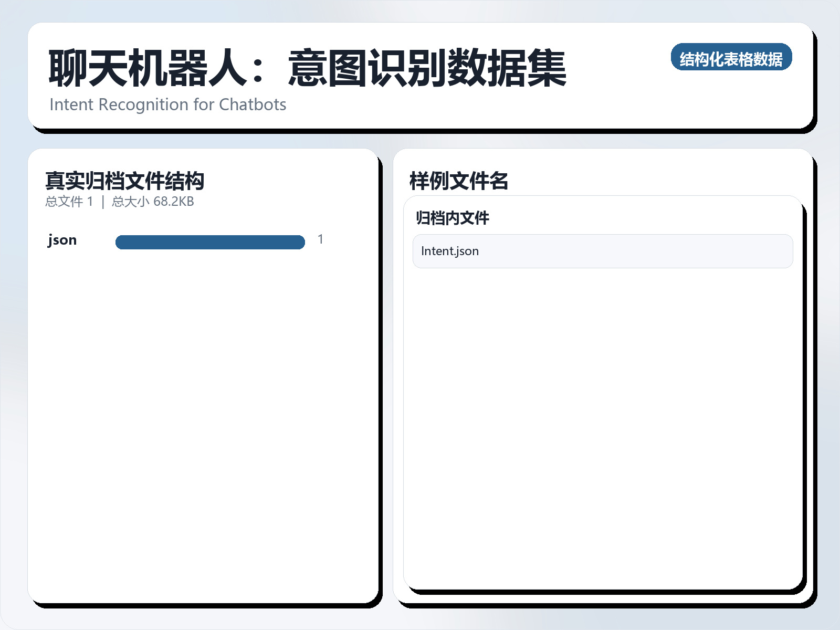
Task: Click the json file-type label
Action: tap(62, 240)
